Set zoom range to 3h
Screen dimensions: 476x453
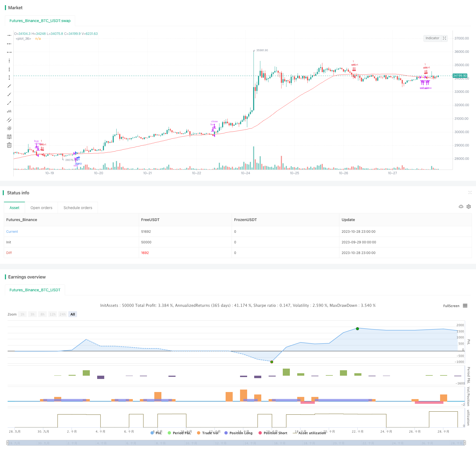coord(32,314)
